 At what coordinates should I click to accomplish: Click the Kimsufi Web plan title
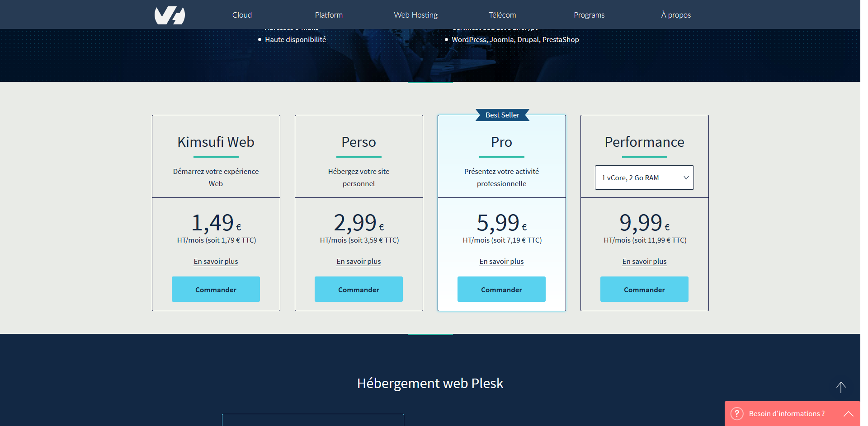216,142
